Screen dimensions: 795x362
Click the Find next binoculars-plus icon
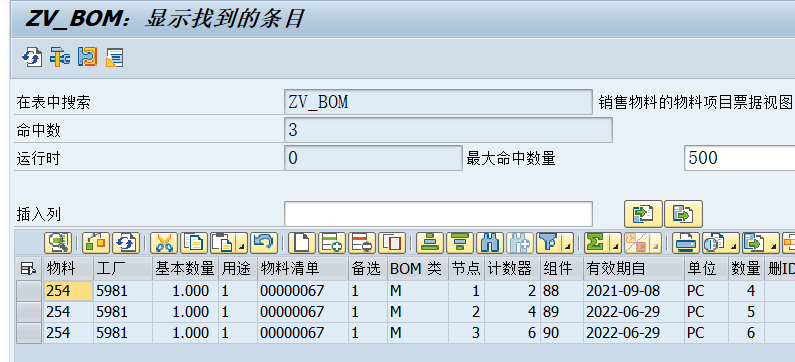[x=520, y=243]
